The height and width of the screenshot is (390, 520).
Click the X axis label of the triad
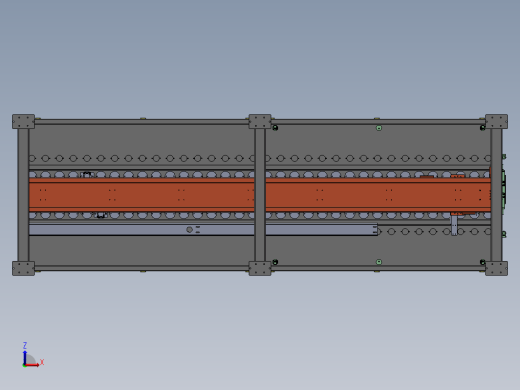[x=42, y=362]
